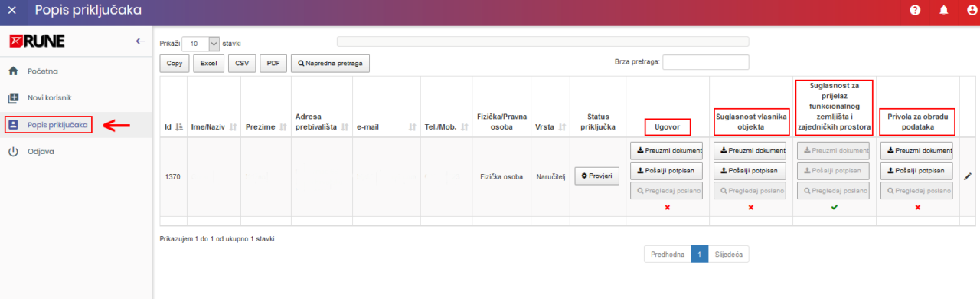Viewport: 980px width, 299px height.
Task: Sort the table by Id column
Action: point(172,127)
